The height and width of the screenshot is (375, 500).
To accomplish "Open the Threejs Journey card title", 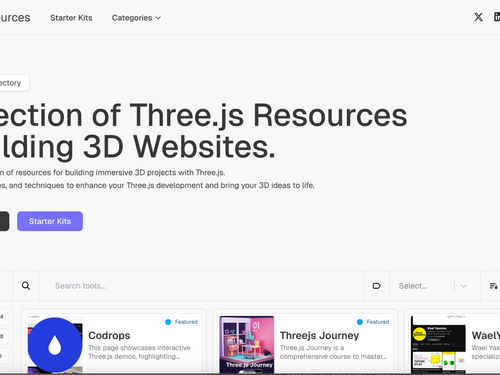I will (x=319, y=335).
